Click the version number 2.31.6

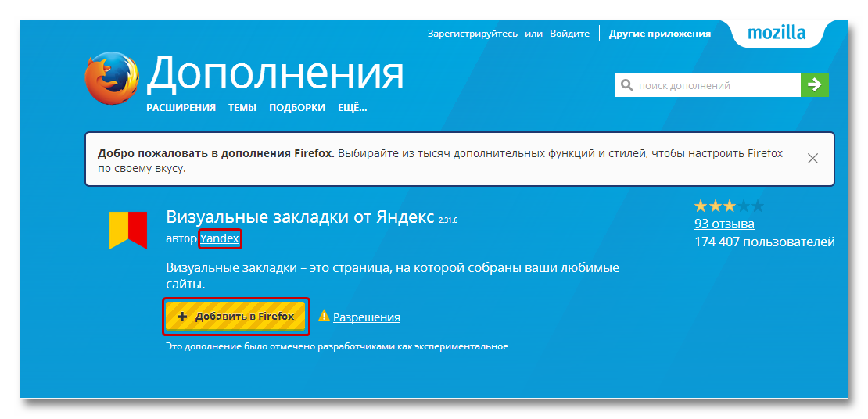tap(448, 220)
